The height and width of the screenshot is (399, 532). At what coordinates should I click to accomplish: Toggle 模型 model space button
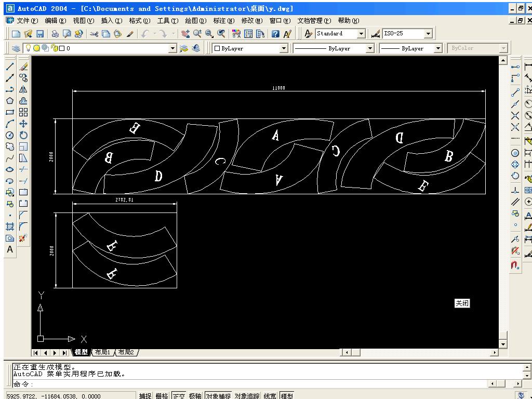287,395
